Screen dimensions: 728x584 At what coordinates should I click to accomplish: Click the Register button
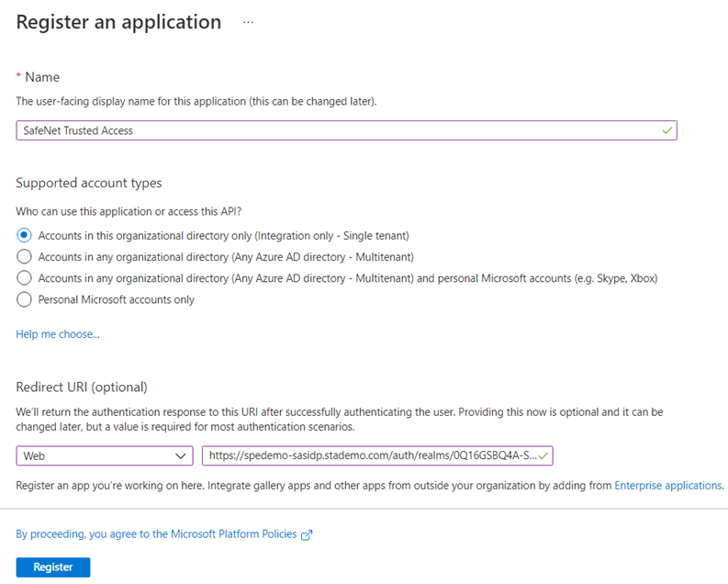tap(53, 567)
